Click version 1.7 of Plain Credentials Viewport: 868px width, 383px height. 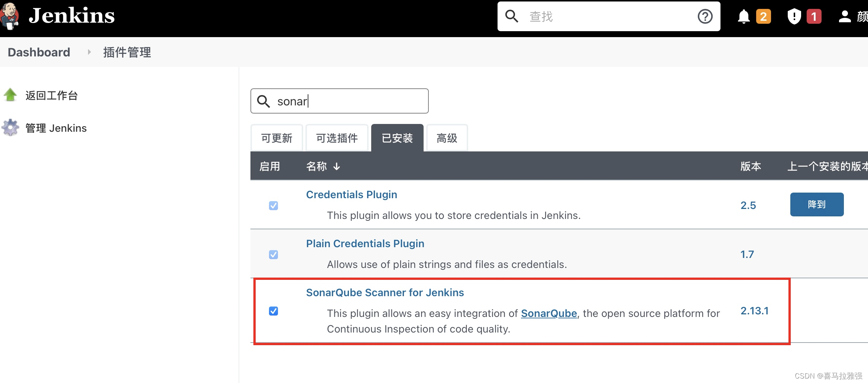[747, 254]
